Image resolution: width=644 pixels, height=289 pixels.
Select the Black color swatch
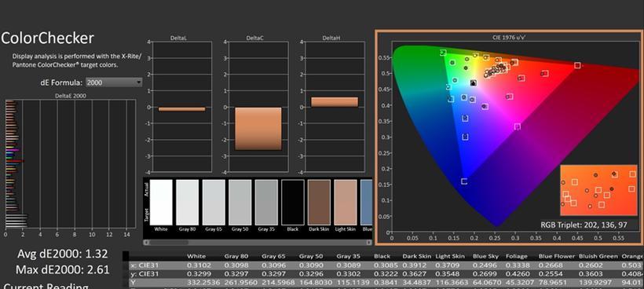point(293,203)
